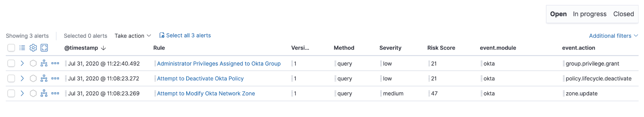Image resolution: width=644 pixels, height=117 pixels.
Task: Expand the Deactivate Okta Policy alert row
Action: pos(22,78)
